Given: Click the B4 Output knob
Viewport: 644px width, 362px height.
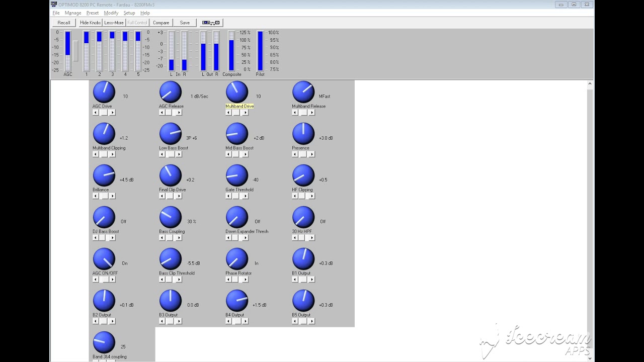Looking at the screenshot, I should tap(237, 301).
